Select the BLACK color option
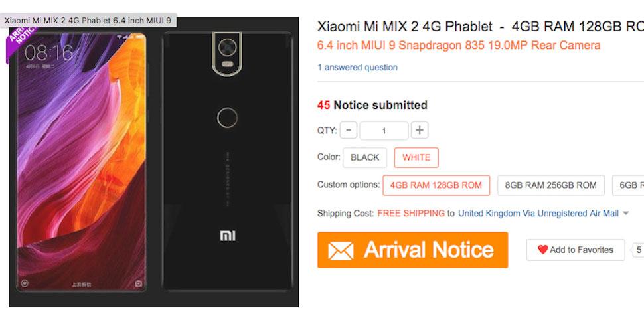 tap(364, 158)
